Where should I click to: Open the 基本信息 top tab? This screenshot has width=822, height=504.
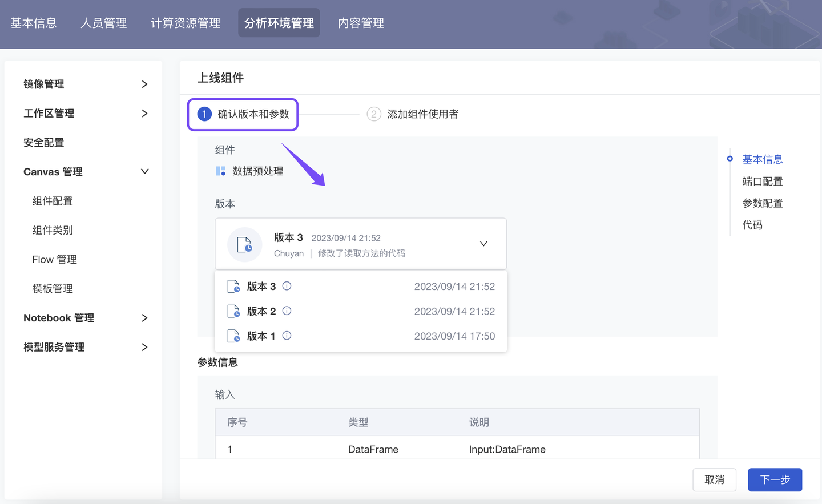click(34, 23)
